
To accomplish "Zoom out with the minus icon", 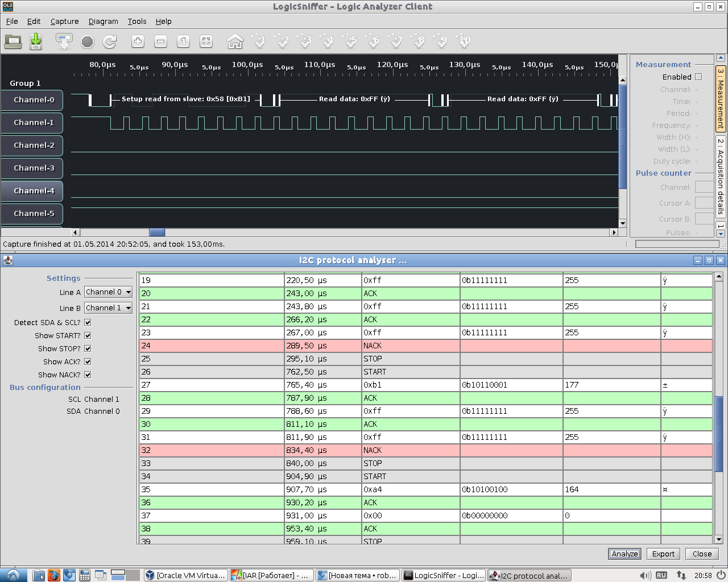I will [x=160, y=41].
